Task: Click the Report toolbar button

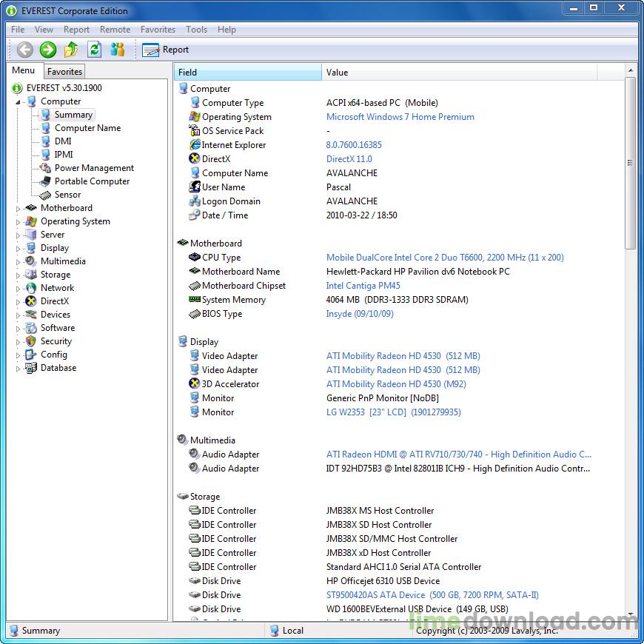Action: point(166,50)
